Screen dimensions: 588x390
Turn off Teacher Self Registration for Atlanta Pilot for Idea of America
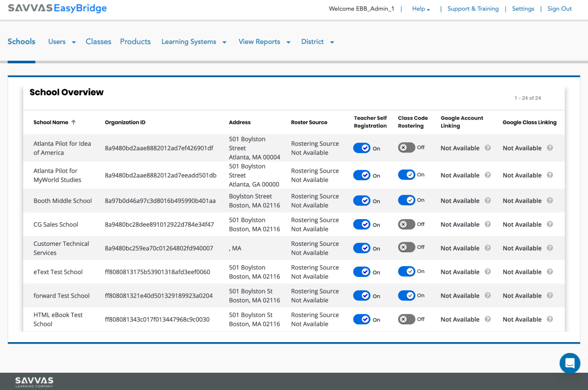(x=362, y=148)
